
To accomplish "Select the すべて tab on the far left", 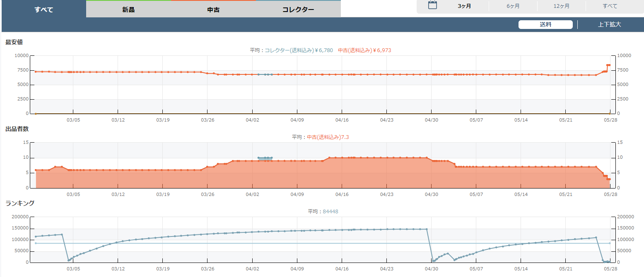I will 43,10.
